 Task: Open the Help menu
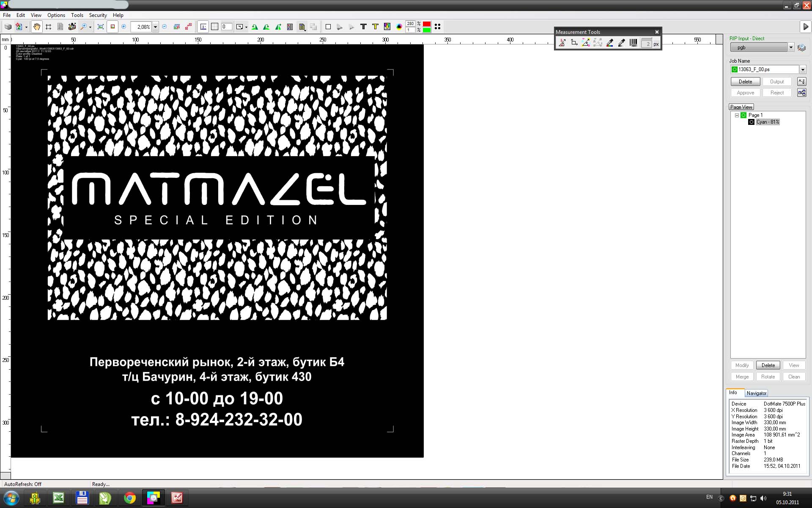coord(118,15)
